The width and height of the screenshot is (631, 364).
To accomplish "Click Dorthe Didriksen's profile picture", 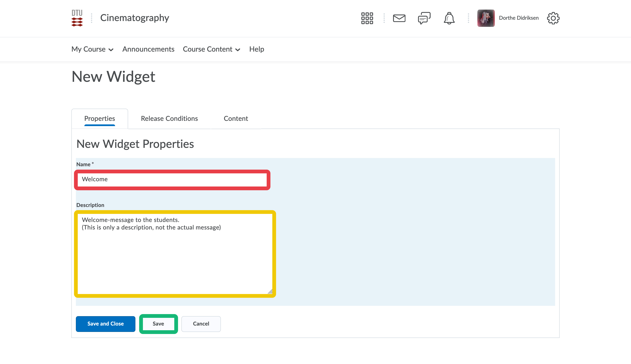I will [x=486, y=18].
